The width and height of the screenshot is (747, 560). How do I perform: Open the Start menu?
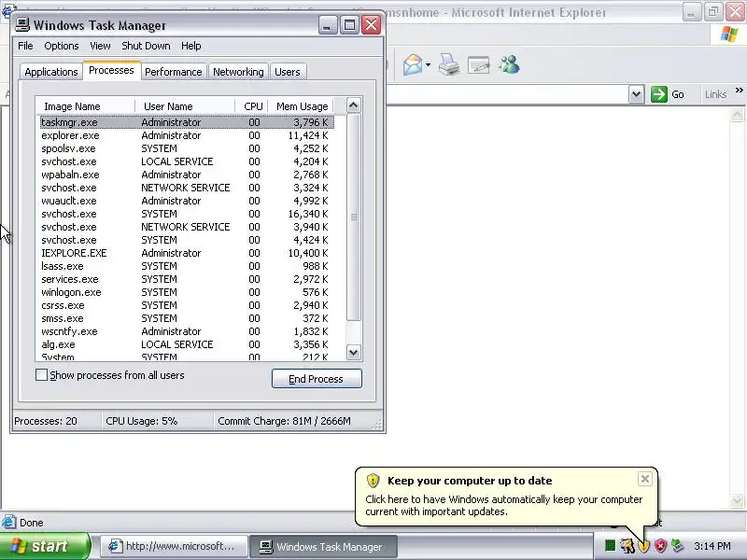pyautogui.click(x=45, y=546)
